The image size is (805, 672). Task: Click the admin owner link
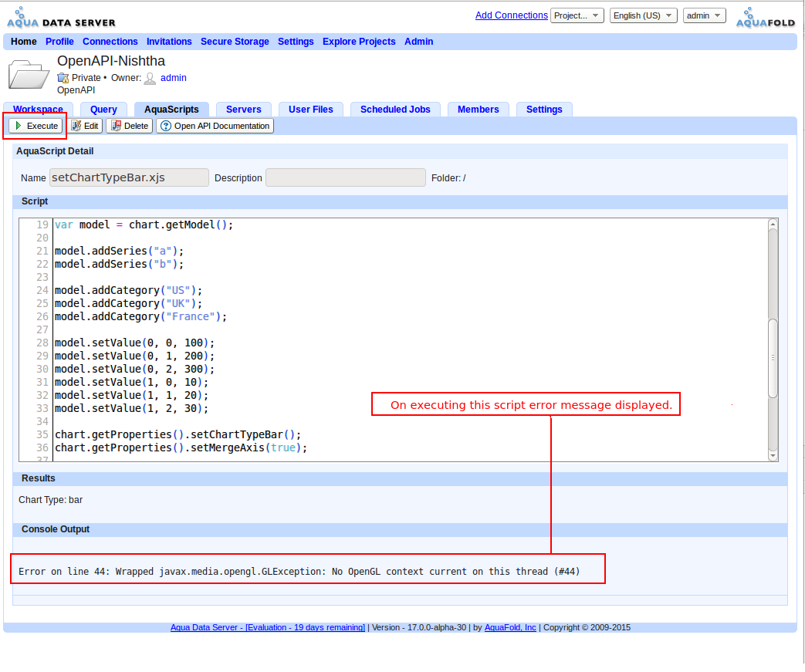coord(174,78)
